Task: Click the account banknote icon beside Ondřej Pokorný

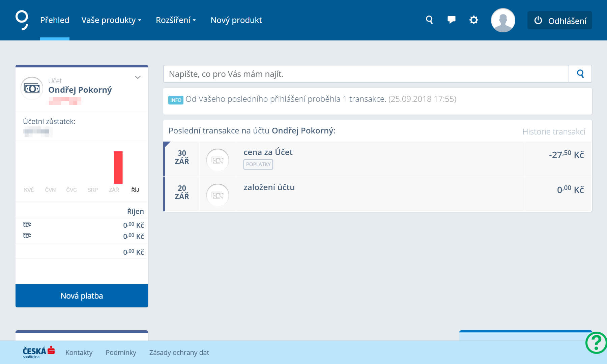Action: (x=32, y=89)
